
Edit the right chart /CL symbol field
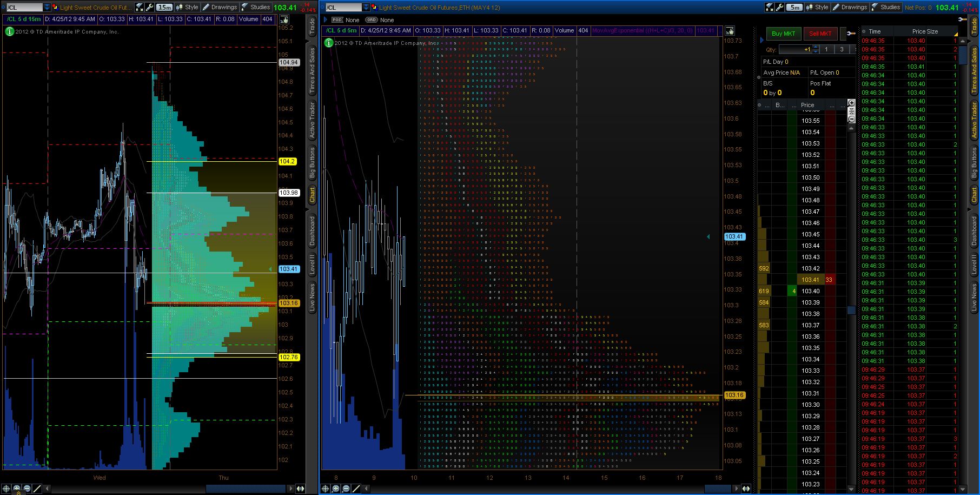tap(343, 7)
